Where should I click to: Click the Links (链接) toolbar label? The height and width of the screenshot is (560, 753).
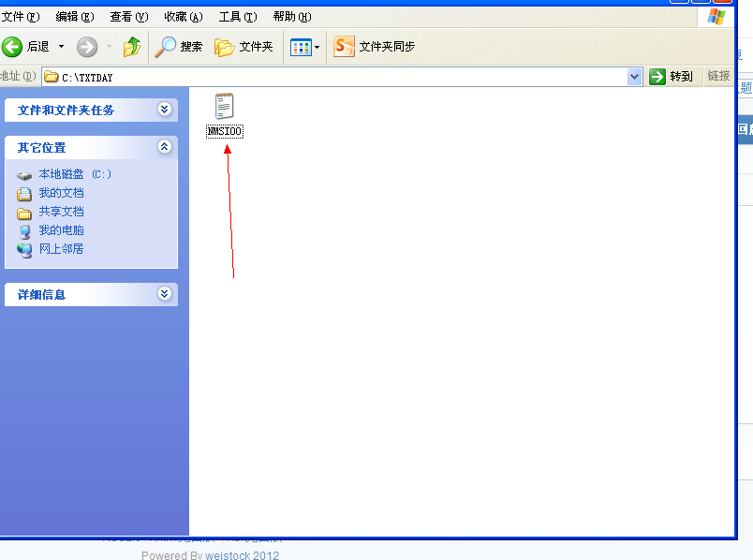[x=718, y=76]
